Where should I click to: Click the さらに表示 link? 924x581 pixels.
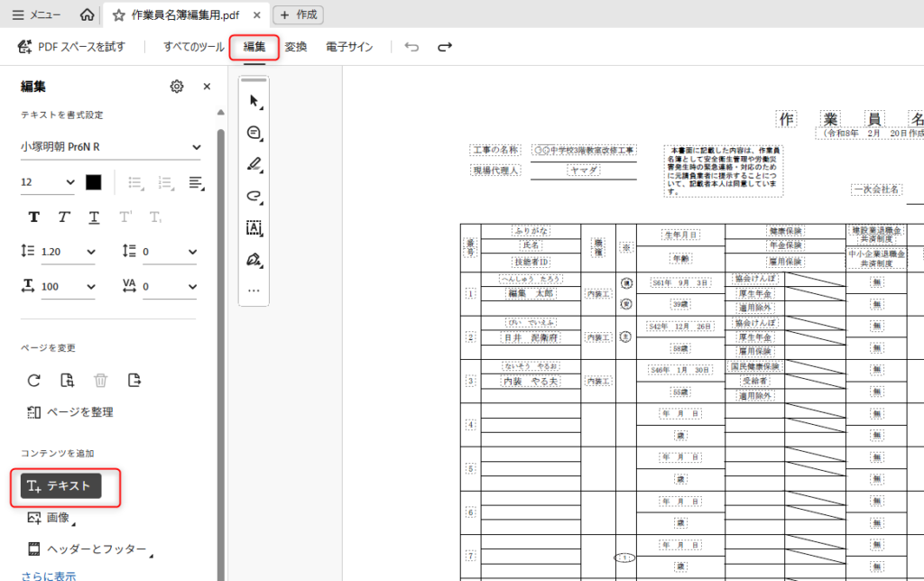[49, 576]
